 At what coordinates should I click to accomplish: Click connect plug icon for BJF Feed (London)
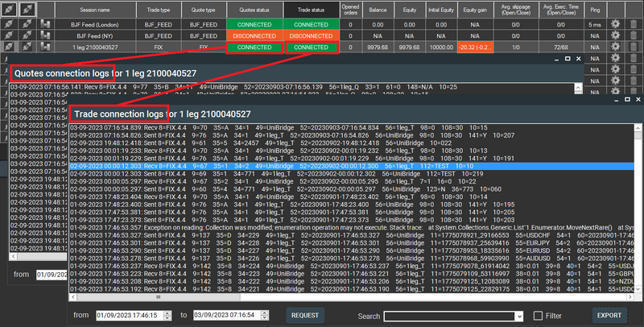(x=7, y=24)
